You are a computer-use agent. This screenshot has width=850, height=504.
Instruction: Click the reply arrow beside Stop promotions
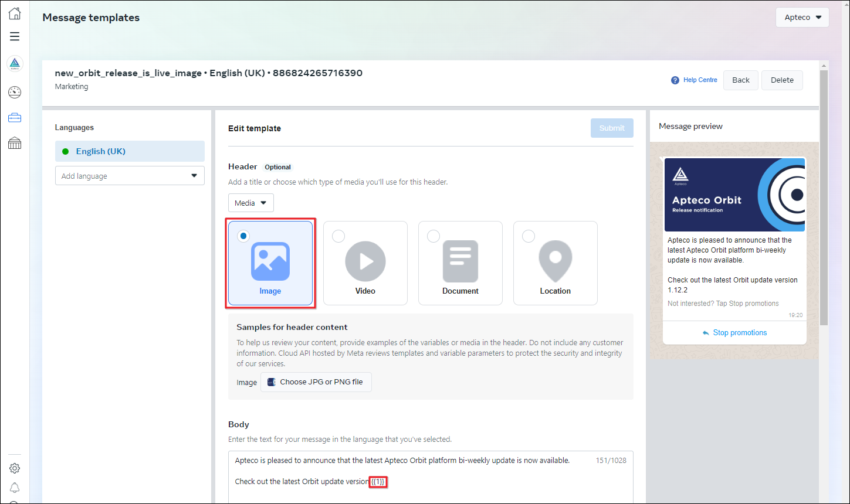click(x=706, y=333)
